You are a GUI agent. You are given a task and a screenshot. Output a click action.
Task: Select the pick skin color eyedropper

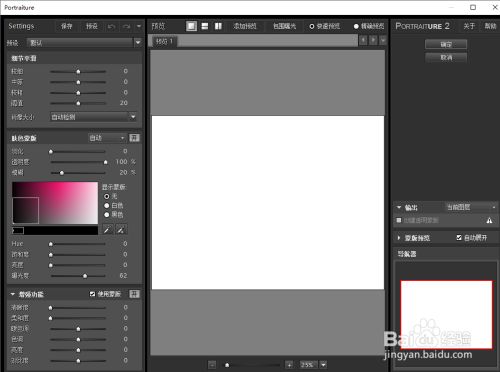(107, 229)
